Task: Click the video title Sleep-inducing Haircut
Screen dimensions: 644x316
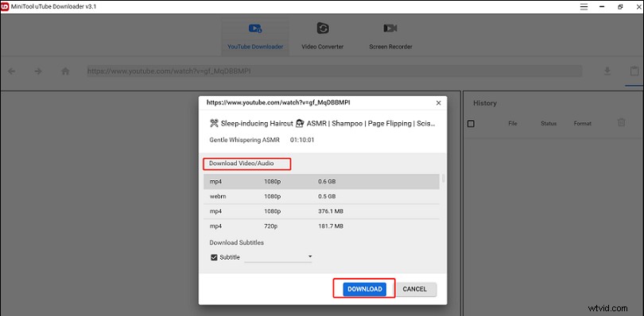Action: click(x=322, y=123)
